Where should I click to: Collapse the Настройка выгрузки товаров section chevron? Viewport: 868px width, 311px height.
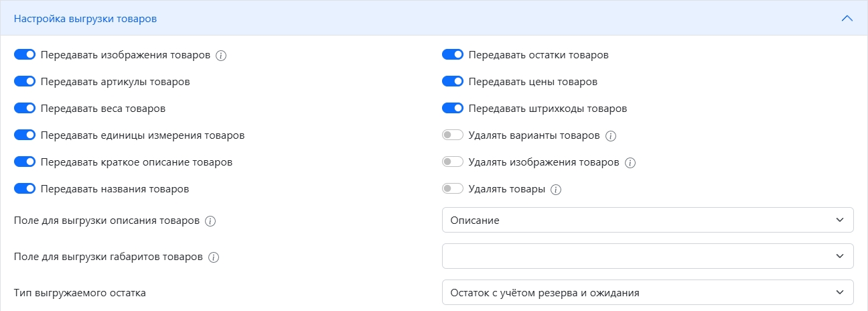click(847, 19)
